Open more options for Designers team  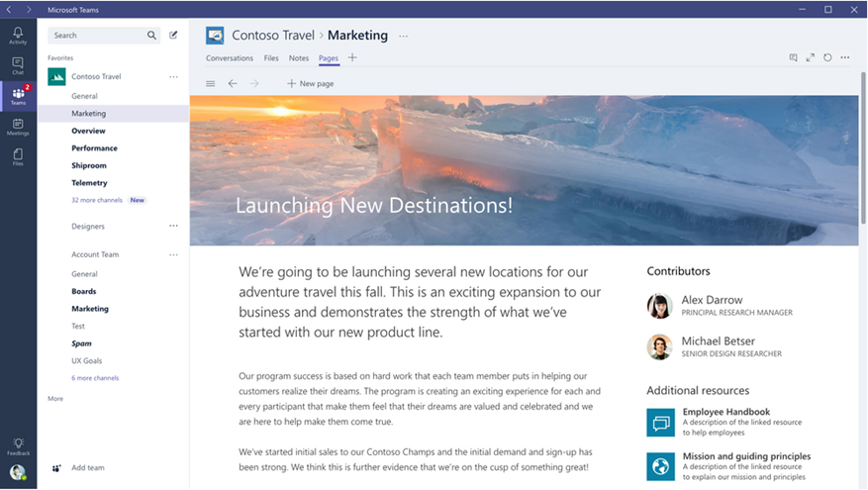(x=174, y=226)
